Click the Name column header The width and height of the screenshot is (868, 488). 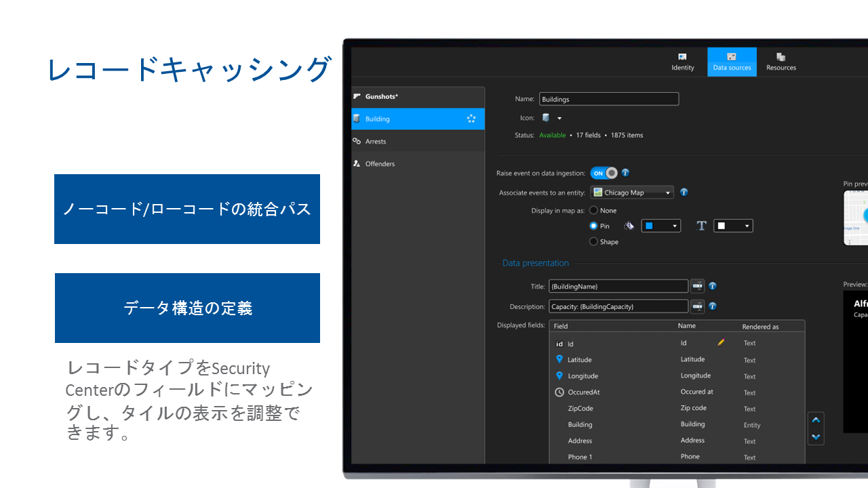(x=687, y=326)
